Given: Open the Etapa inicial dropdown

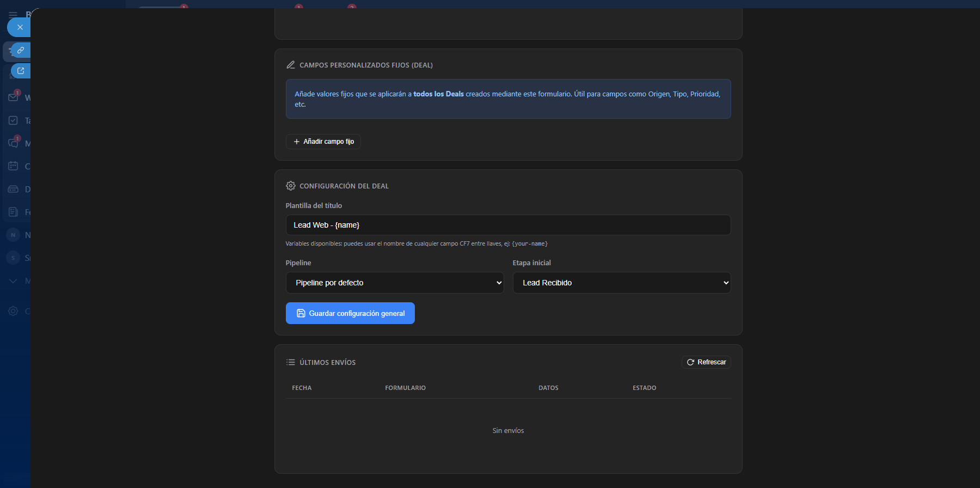Looking at the screenshot, I should 621,283.
